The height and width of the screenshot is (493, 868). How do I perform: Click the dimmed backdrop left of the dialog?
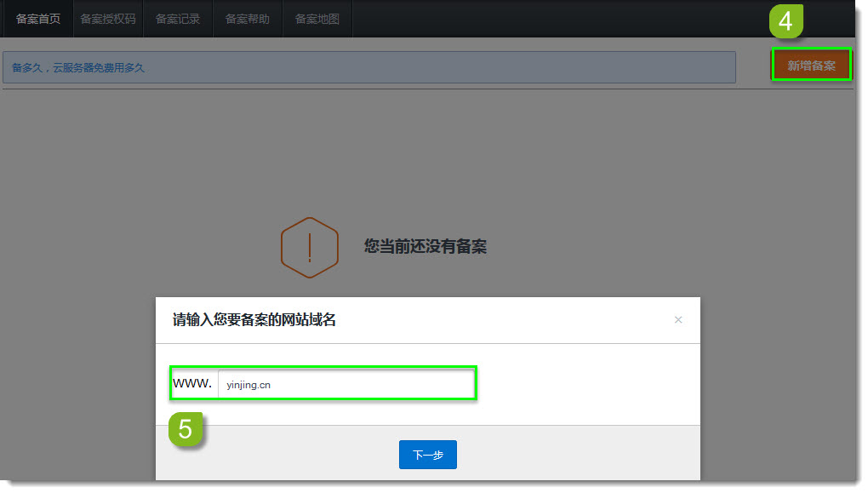tap(77, 383)
